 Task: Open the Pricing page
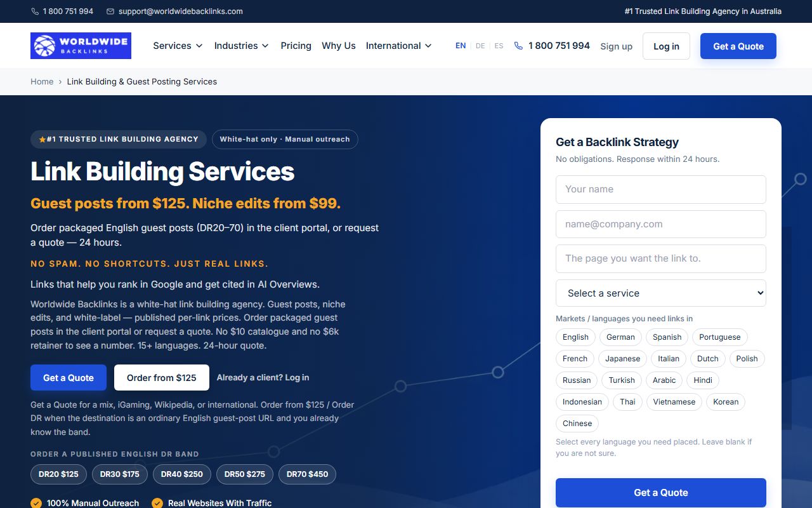click(x=296, y=46)
